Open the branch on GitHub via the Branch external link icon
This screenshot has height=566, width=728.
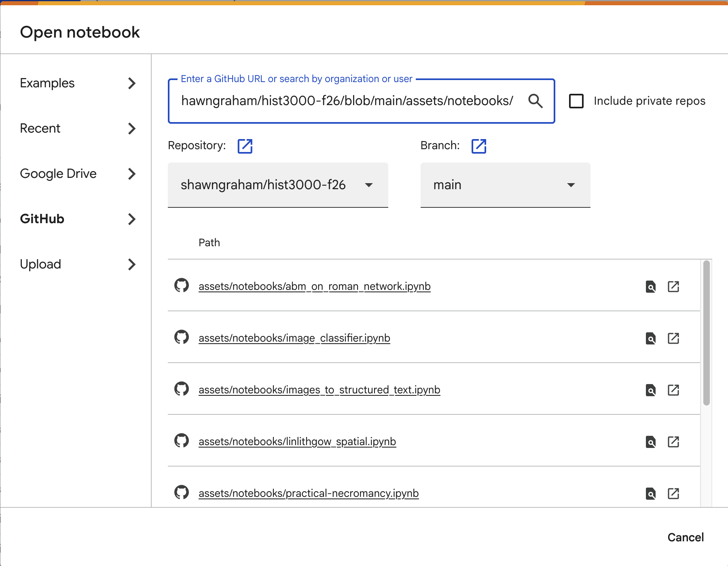pos(479,146)
